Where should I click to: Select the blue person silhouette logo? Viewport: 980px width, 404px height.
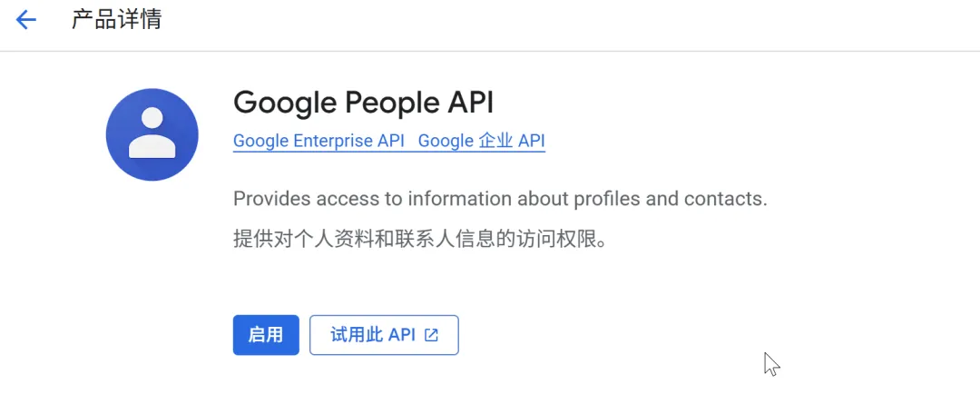[x=152, y=134]
